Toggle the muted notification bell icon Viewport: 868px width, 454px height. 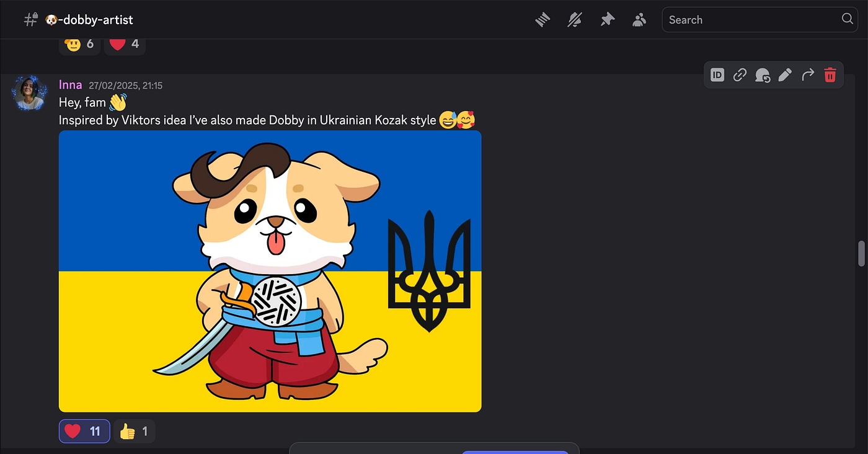575,20
